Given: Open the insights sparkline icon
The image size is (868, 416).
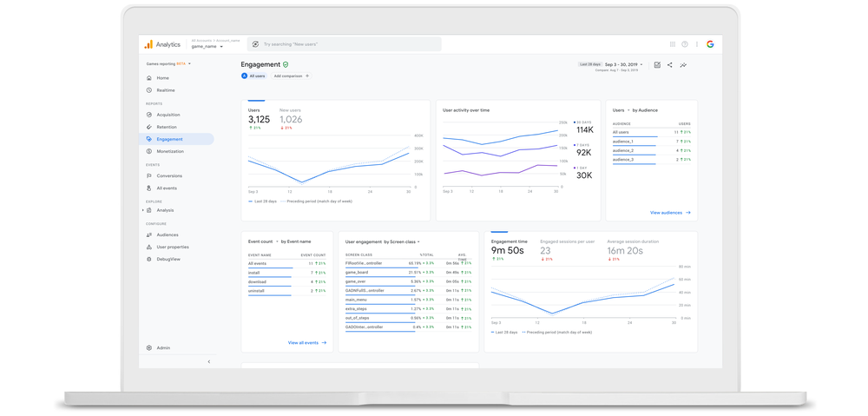Looking at the screenshot, I should pos(684,65).
